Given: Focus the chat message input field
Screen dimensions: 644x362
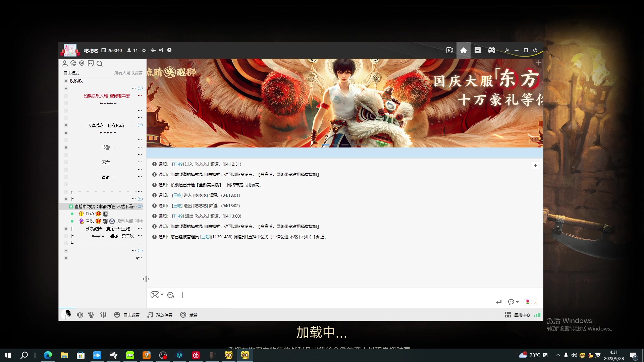Looking at the screenshot, I should point(335,295).
